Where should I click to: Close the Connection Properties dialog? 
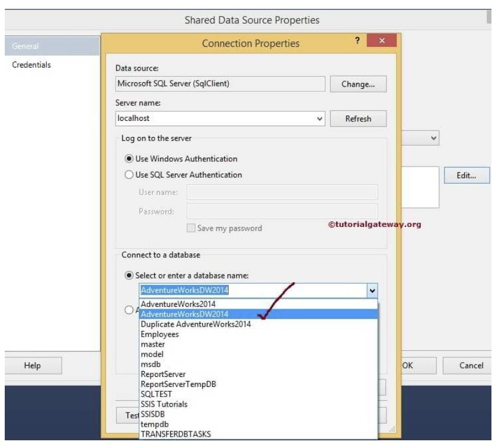coord(381,40)
